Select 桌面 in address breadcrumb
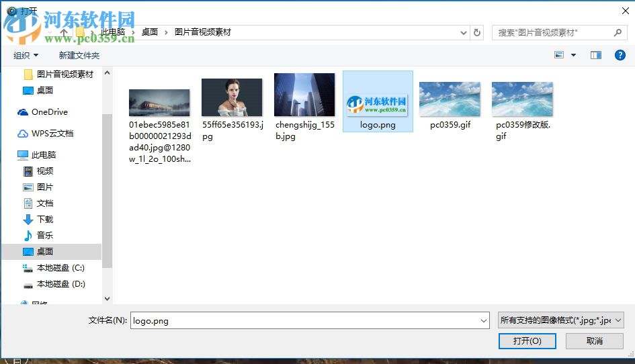 click(149, 32)
